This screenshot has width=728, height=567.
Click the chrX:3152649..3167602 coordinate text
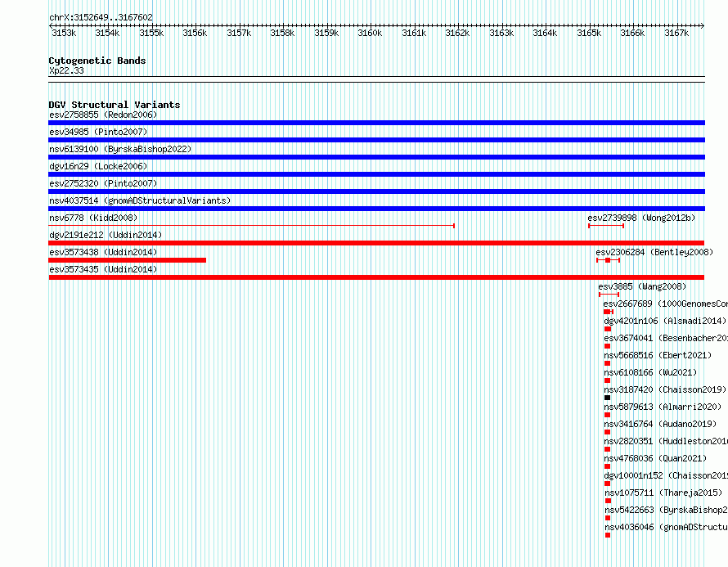tap(101, 17)
